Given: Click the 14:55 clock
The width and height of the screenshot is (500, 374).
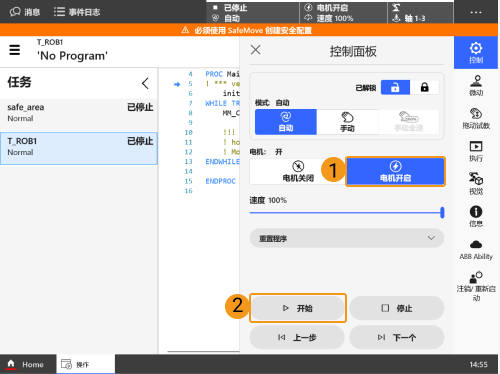Looking at the screenshot, I should [478, 364].
